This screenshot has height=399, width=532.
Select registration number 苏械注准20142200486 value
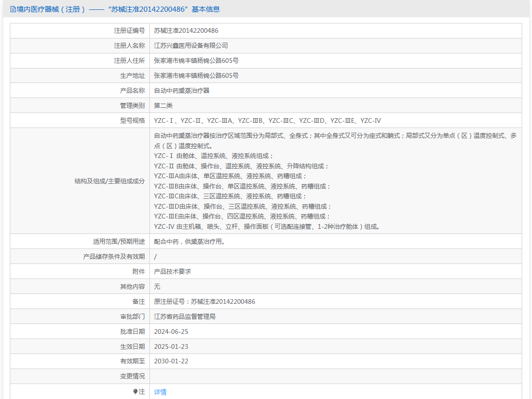click(186, 30)
